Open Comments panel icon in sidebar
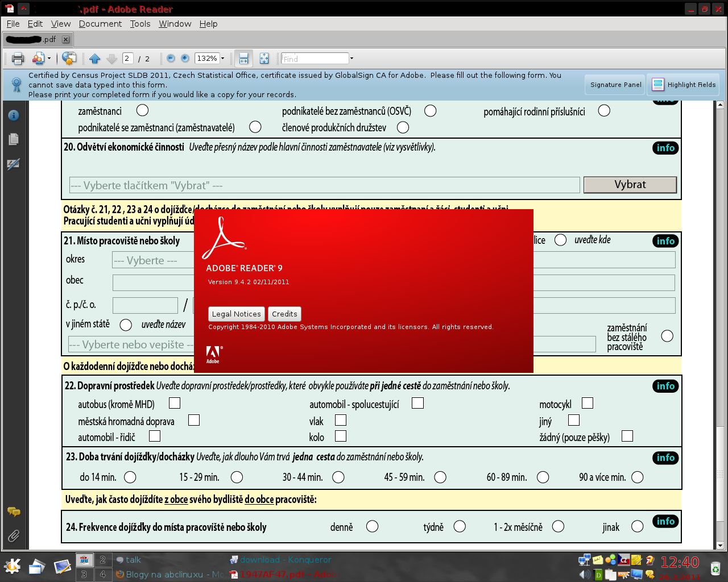 point(14,512)
